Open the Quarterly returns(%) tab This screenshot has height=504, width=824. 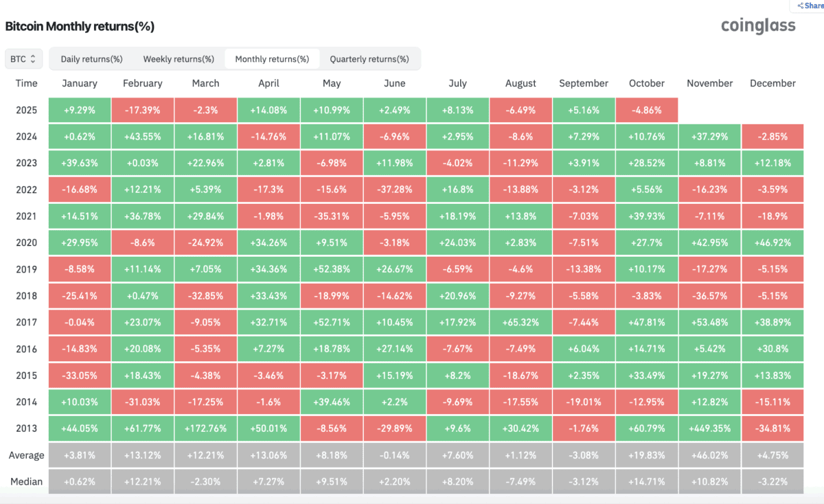click(369, 59)
